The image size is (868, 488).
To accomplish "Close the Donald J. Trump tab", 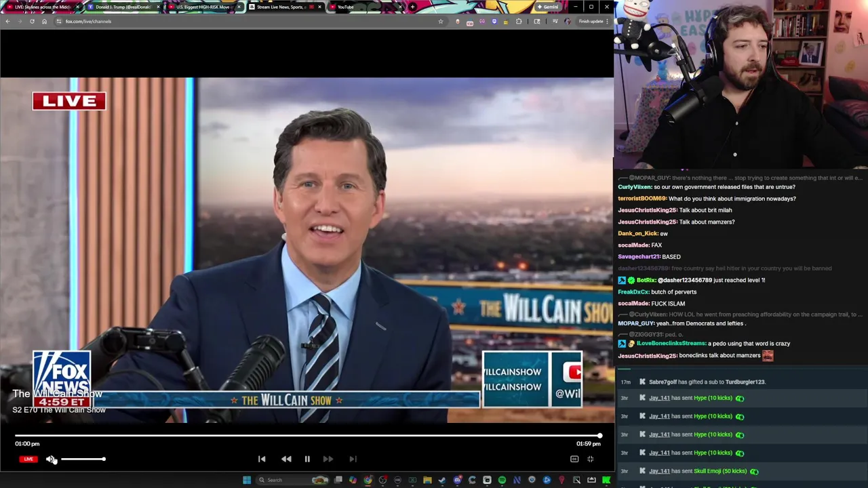I will (158, 7).
